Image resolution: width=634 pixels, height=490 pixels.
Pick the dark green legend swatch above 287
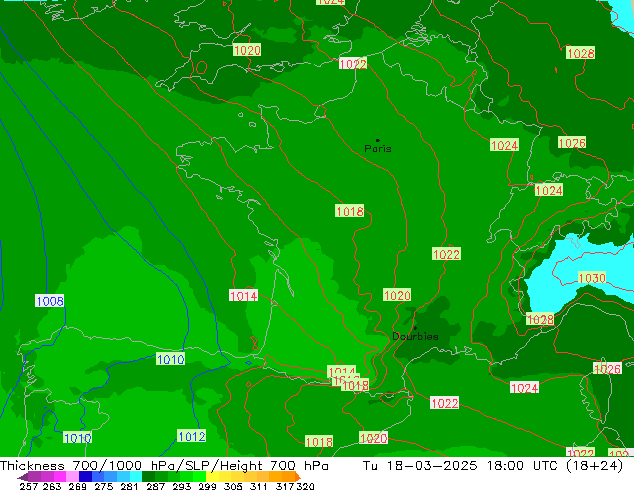[148, 476]
